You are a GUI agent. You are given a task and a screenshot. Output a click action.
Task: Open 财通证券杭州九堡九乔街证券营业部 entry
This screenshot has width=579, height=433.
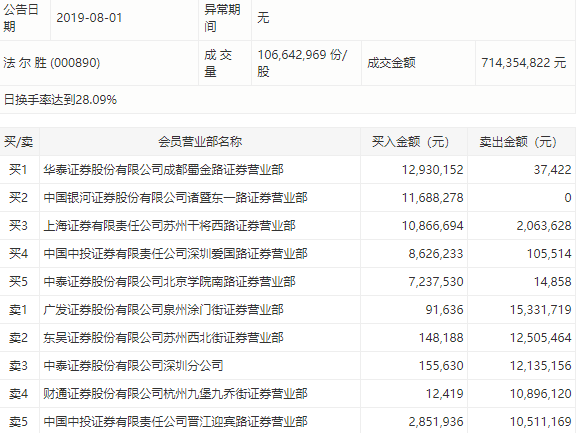coord(175,394)
